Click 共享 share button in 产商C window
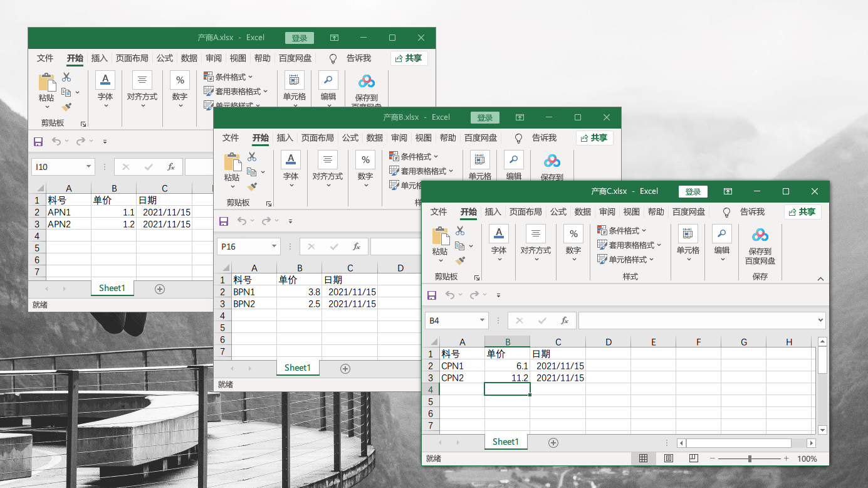Viewport: 868px width, 488px height. coord(803,212)
